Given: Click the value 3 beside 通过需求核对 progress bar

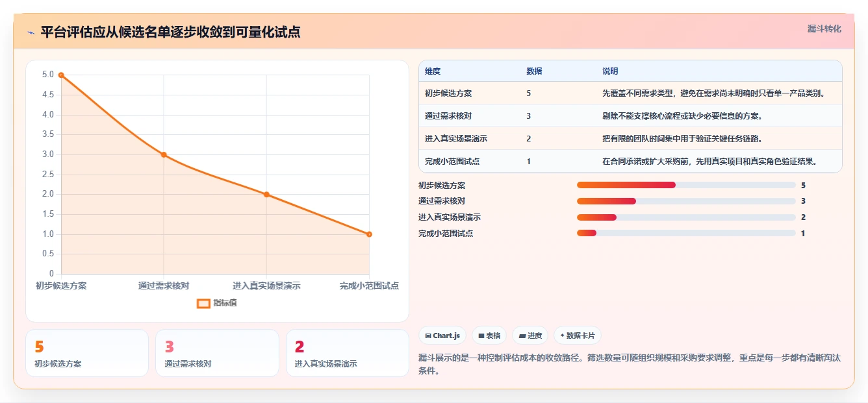Looking at the screenshot, I should (x=803, y=201).
